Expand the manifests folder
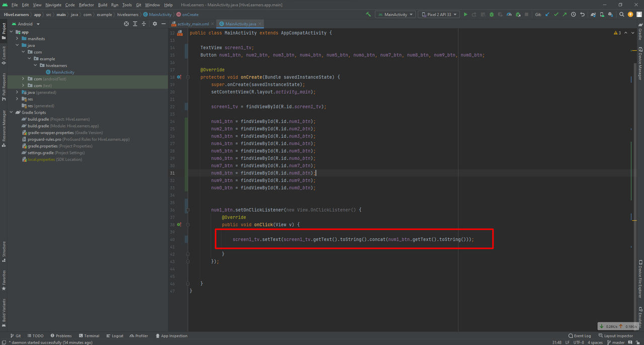644x345 pixels. (x=17, y=39)
